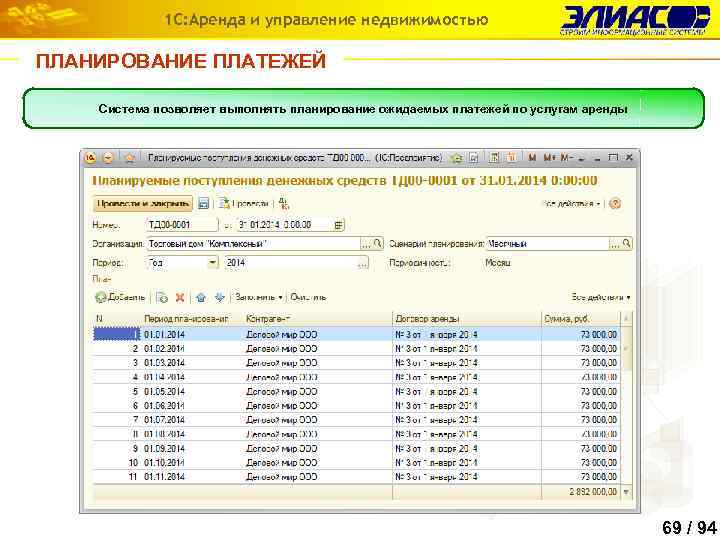
Task: Click the total 2 892 000,00 in the table footer
Action: click(x=593, y=492)
